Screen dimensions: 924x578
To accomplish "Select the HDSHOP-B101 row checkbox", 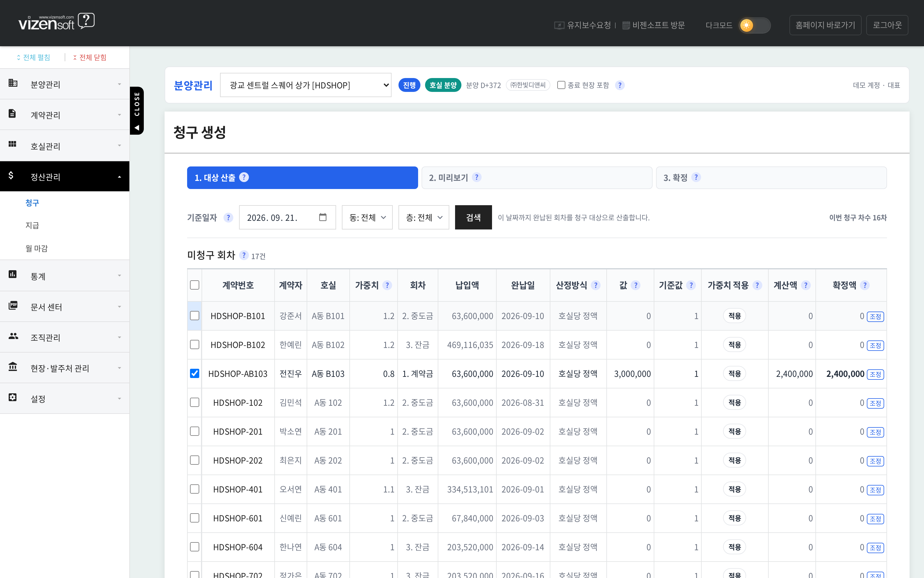I will tap(195, 315).
